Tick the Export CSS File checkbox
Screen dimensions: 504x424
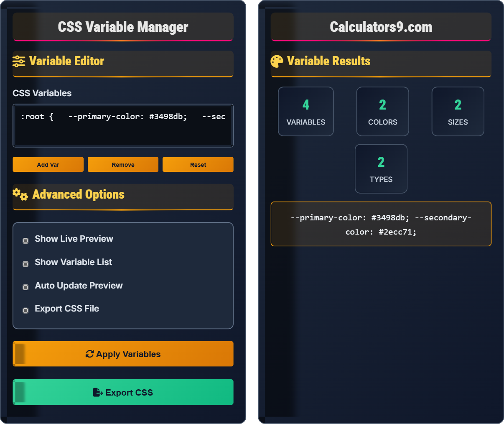[25, 310]
